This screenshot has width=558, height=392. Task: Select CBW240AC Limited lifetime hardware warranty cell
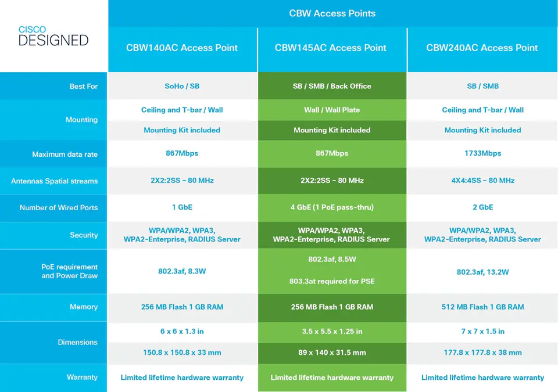coord(483,377)
